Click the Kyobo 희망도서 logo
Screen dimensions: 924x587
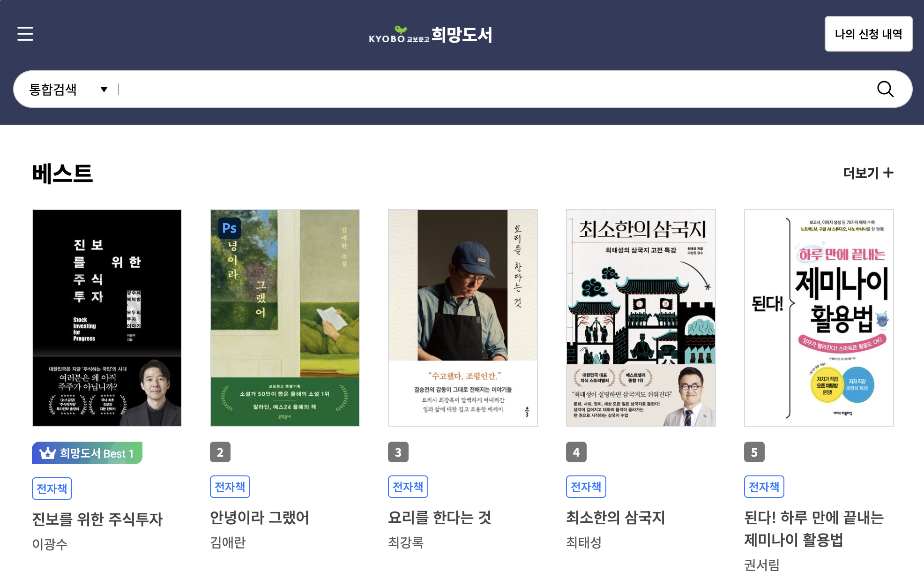[x=430, y=35]
